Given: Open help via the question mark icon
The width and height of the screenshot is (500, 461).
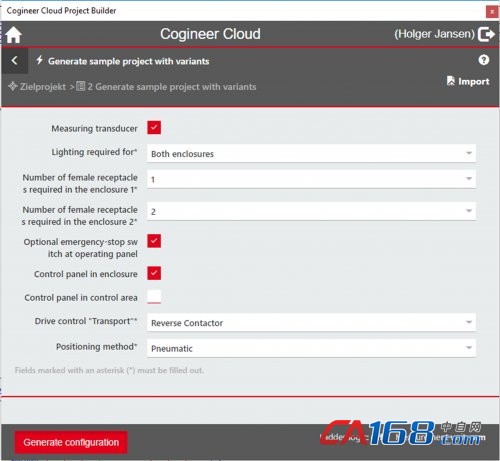Looking at the screenshot, I should (484, 60).
